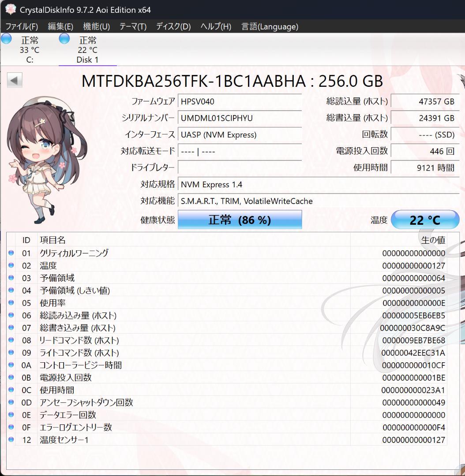The image size is (465, 476).
Task: Click the transfer mode field ---- | ----
Action: (240, 151)
